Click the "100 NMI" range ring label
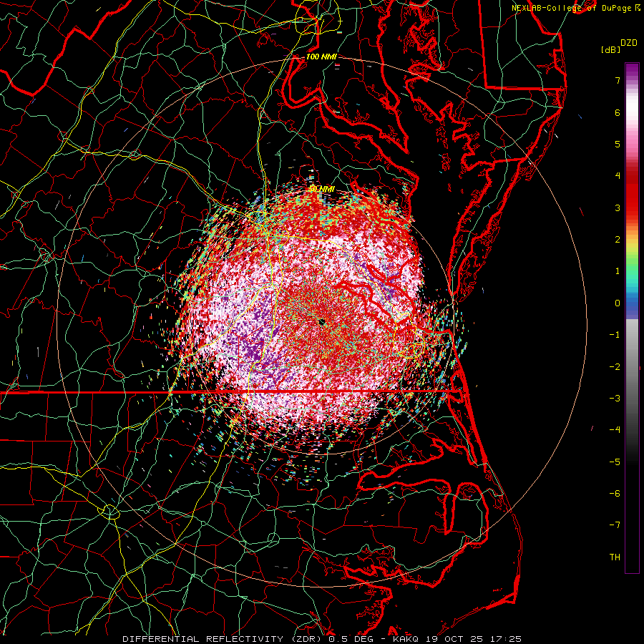The image size is (644, 644). point(321,57)
